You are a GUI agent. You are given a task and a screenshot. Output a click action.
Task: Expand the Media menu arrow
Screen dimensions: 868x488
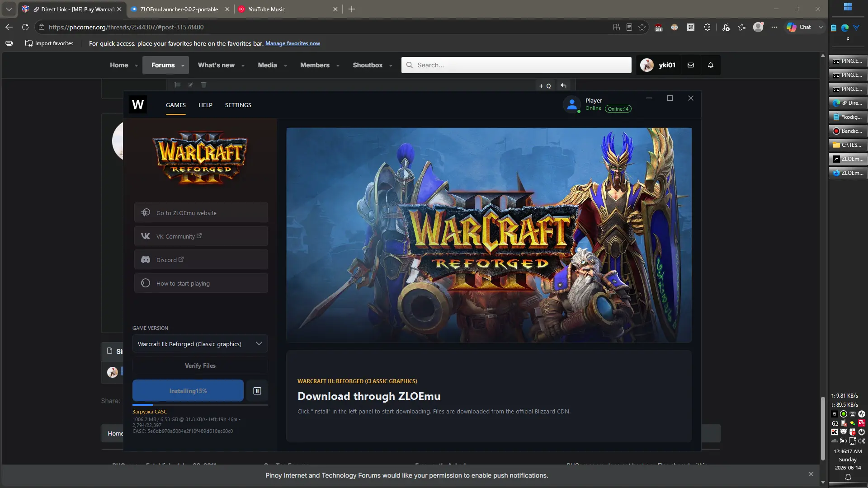tap(285, 66)
